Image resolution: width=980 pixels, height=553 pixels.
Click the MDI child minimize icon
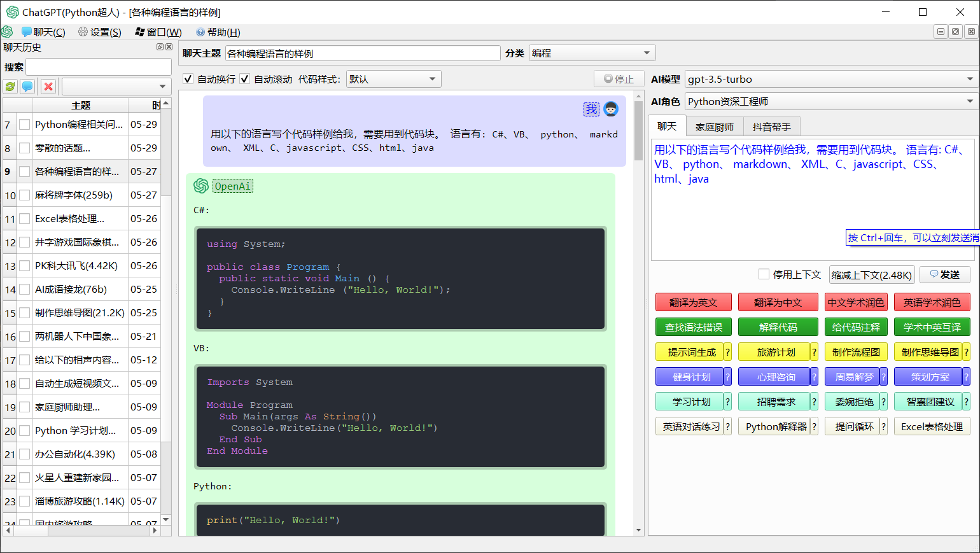tap(941, 31)
